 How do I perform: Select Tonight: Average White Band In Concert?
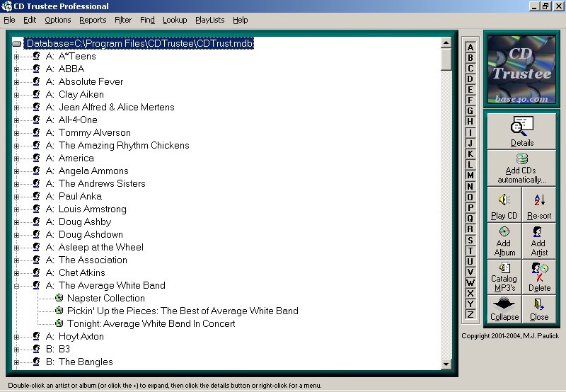pyautogui.click(x=151, y=323)
